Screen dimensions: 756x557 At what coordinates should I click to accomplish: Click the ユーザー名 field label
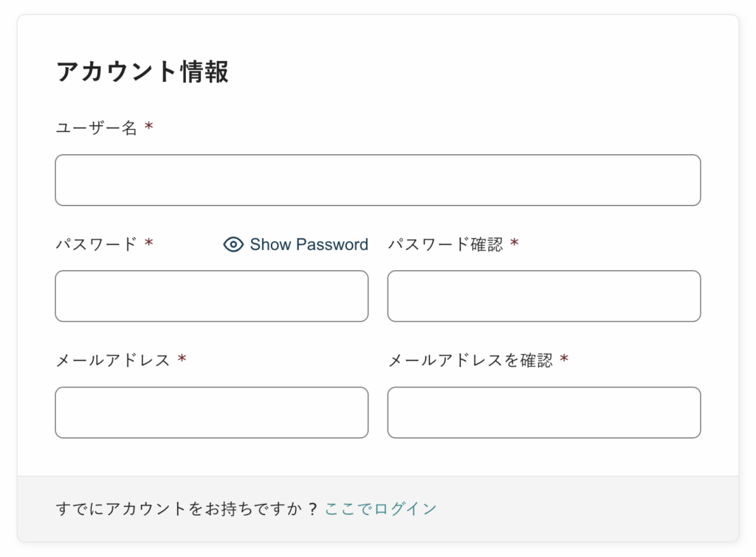coord(96,128)
